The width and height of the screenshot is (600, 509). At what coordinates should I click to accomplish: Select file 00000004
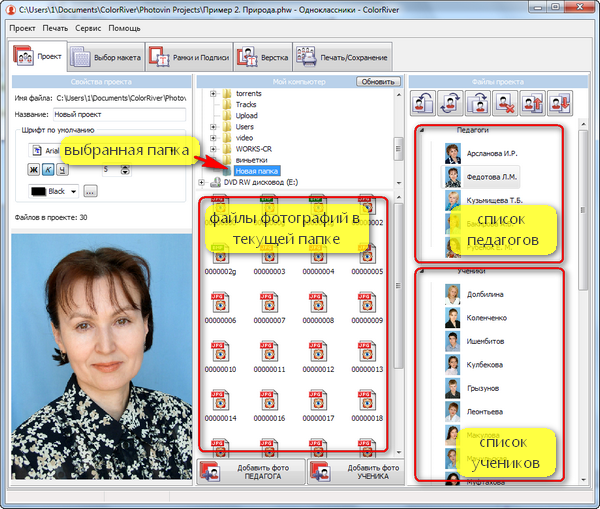click(x=318, y=260)
